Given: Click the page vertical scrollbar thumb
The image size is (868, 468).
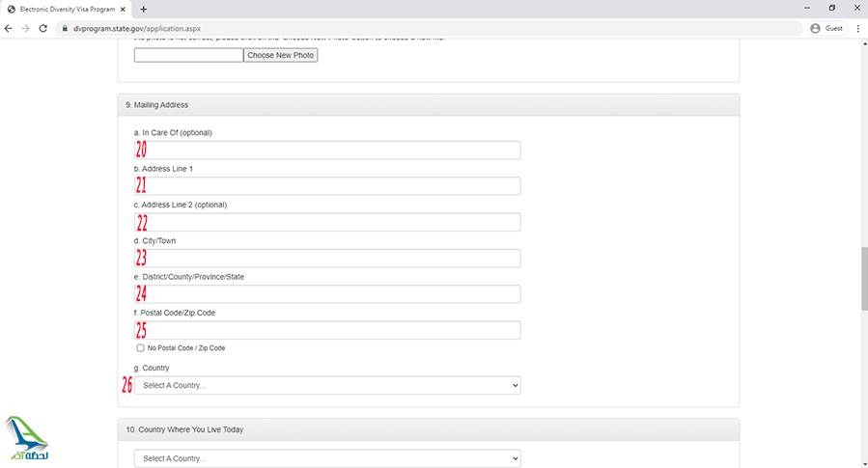Looking at the screenshot, I should (863, 280).
